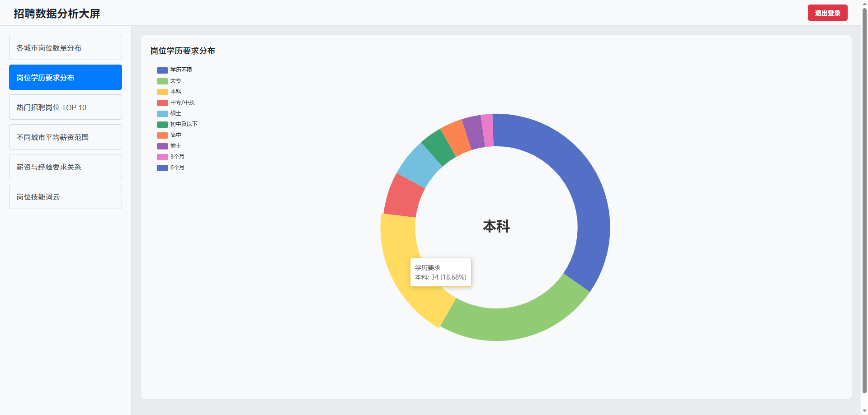
Task: Click the 博士 legend marker
Action: click(x=162, y=146)
